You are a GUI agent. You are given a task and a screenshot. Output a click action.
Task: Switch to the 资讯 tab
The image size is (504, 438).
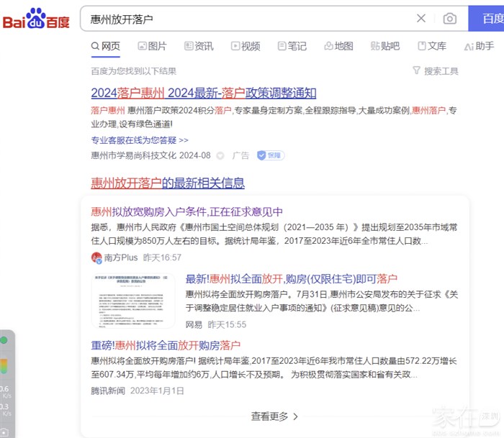click(x=199, y=46)
